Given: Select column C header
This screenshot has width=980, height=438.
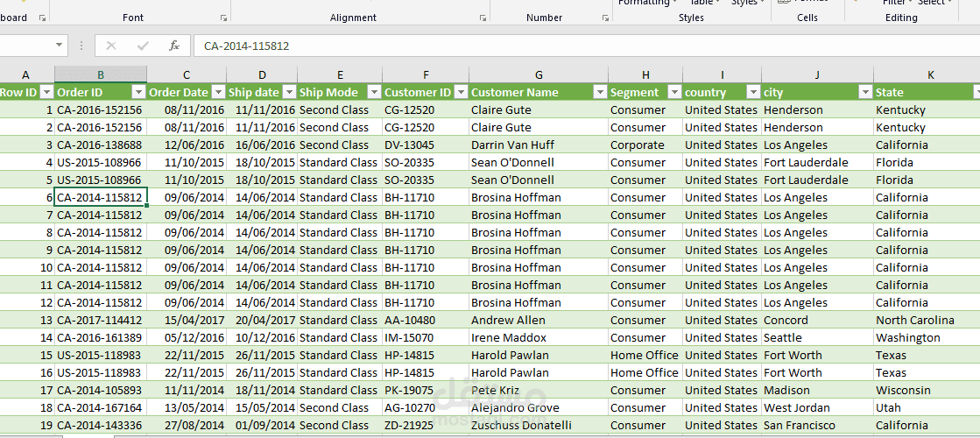Looking at the screenshot, I should 187,74.
